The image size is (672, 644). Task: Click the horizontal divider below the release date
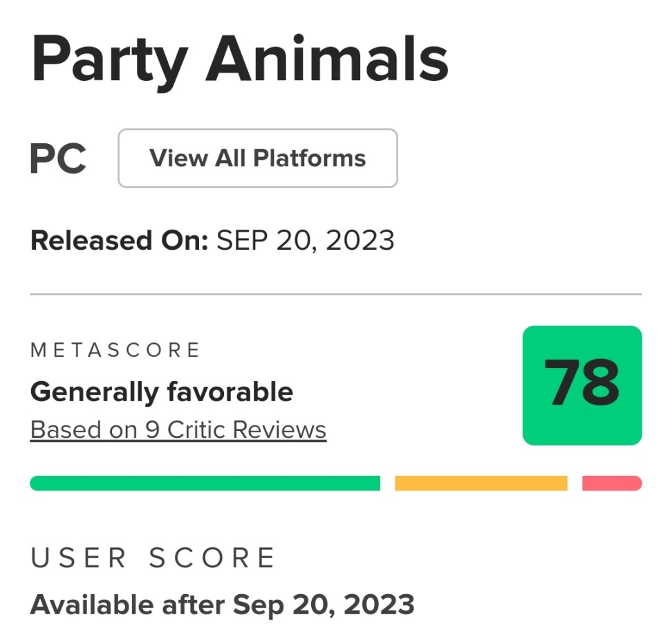click(x=336, y=294)
